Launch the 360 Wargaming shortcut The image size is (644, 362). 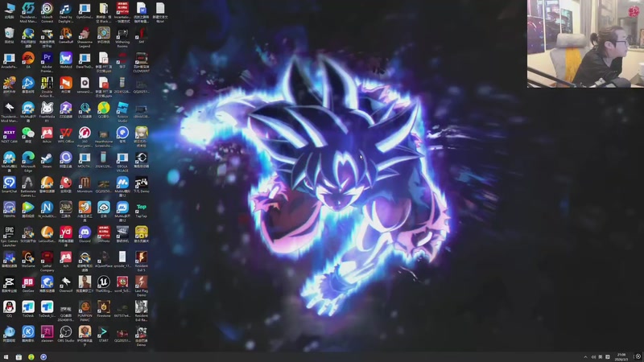click(85, 137)
